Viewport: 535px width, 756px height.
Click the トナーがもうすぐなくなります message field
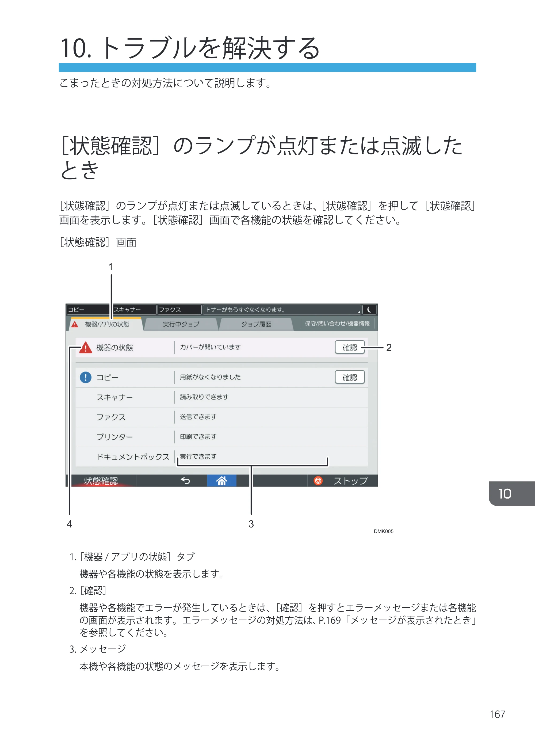pyautogui.click(x=282, y=309)
